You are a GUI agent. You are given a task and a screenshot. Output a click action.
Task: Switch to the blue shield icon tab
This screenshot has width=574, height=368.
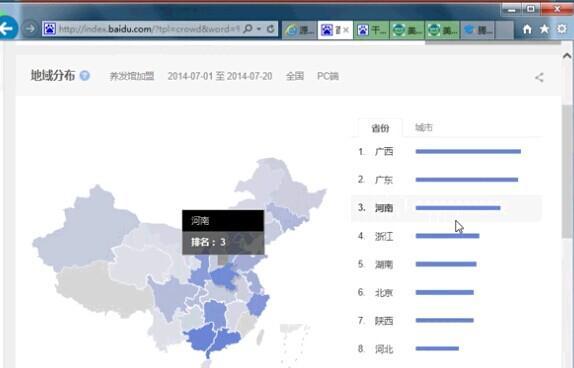tap(477, 30)
